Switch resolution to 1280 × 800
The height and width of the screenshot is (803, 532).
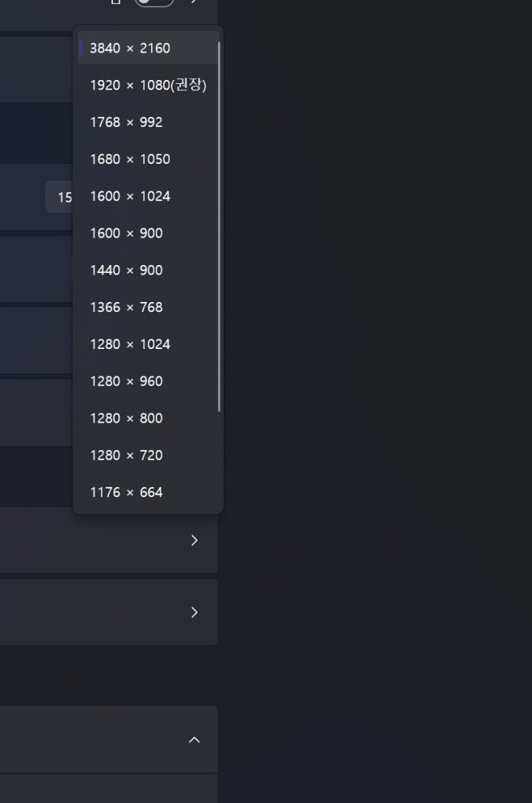[x=126, y=418]
